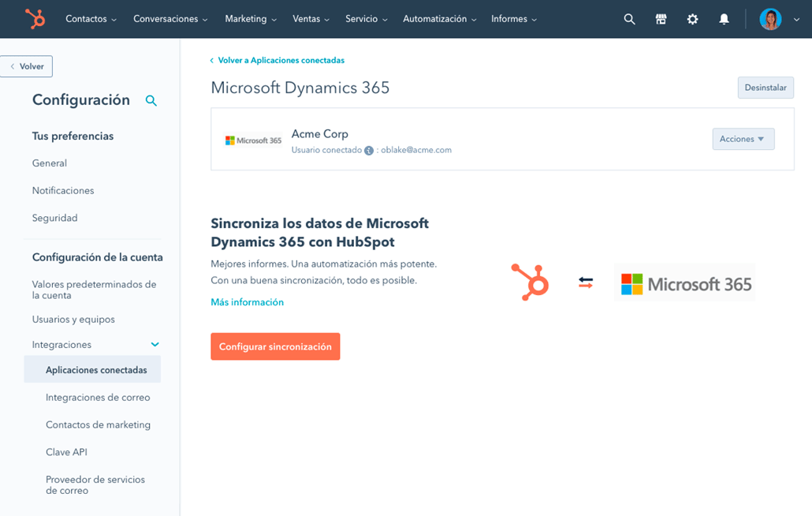
Task: Click the Desinstalar button
Action: tap(765, 88)
